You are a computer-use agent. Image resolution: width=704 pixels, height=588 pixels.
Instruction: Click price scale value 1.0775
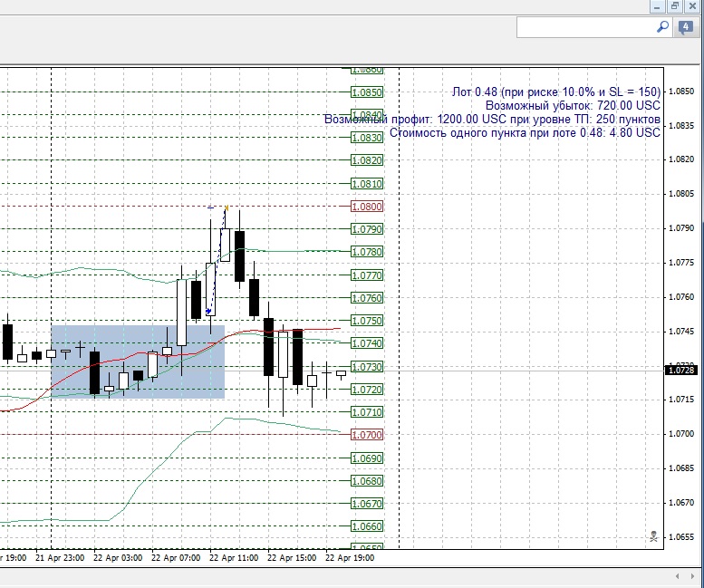681,262
